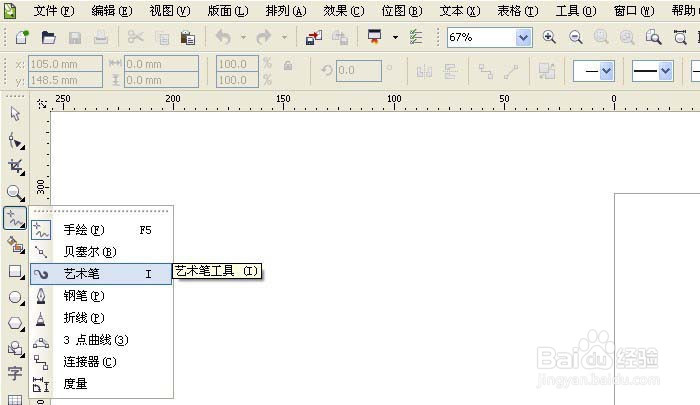Select the Smart fill tool
700x405 pixels.
(x=16, y=245)
